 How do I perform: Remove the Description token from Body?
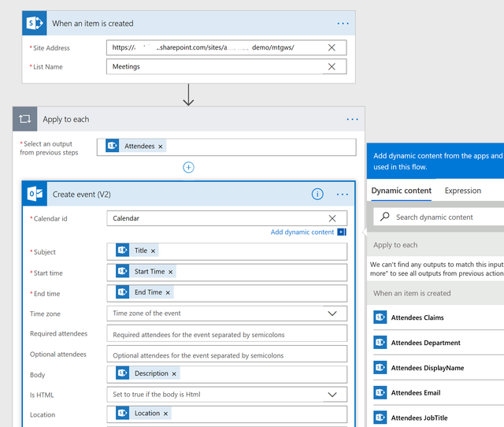(174, 374)
